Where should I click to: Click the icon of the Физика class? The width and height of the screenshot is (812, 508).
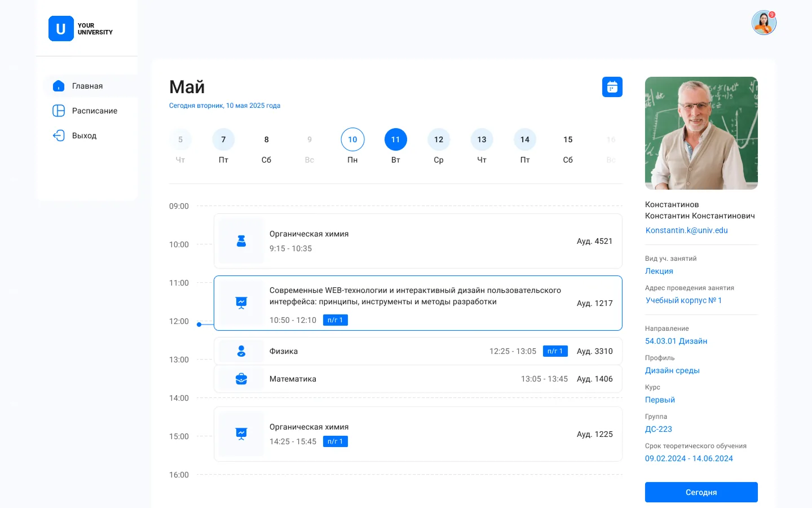point(241,351)
